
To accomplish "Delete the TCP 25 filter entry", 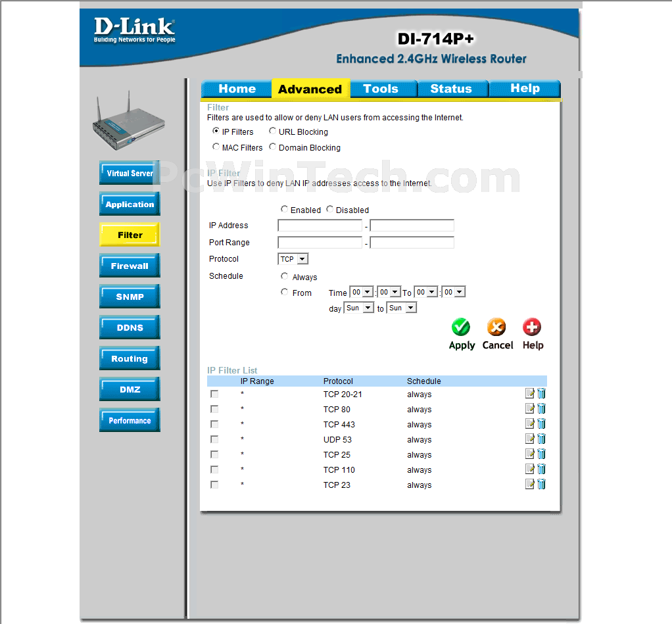I will (x=541, y=454).
